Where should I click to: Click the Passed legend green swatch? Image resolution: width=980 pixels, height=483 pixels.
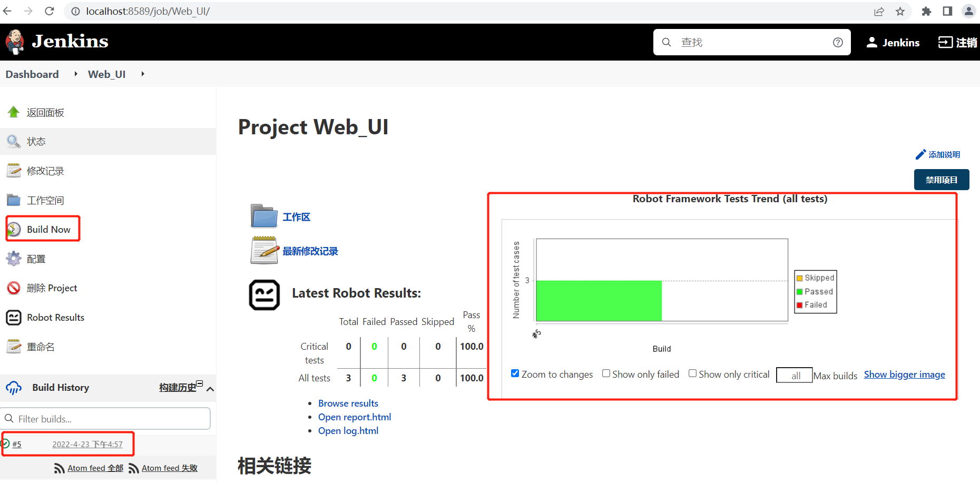click(800, 291)
